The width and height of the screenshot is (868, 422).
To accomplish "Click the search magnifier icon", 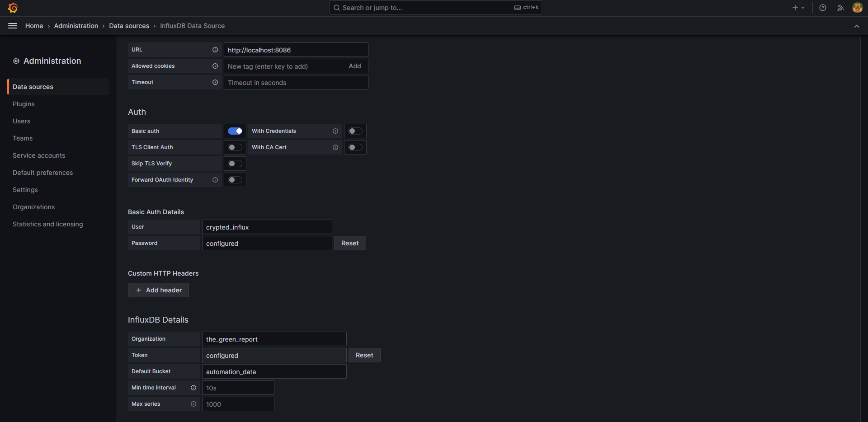I will click(337, 8).
